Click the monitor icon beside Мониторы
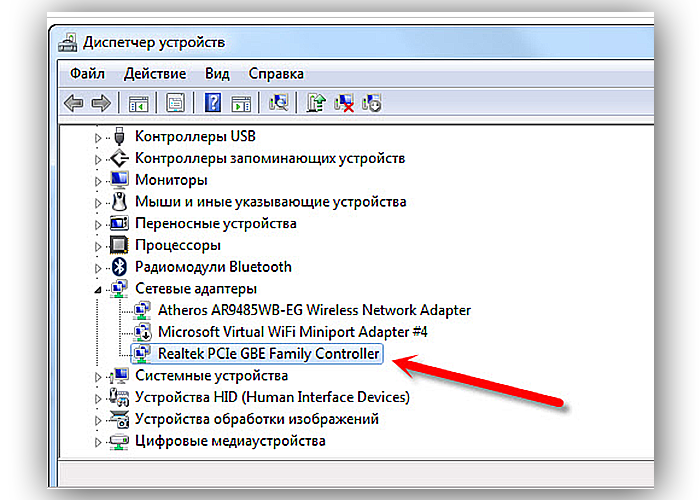The width and height of the screenshot is (700, 500). [x=119, y=179]
